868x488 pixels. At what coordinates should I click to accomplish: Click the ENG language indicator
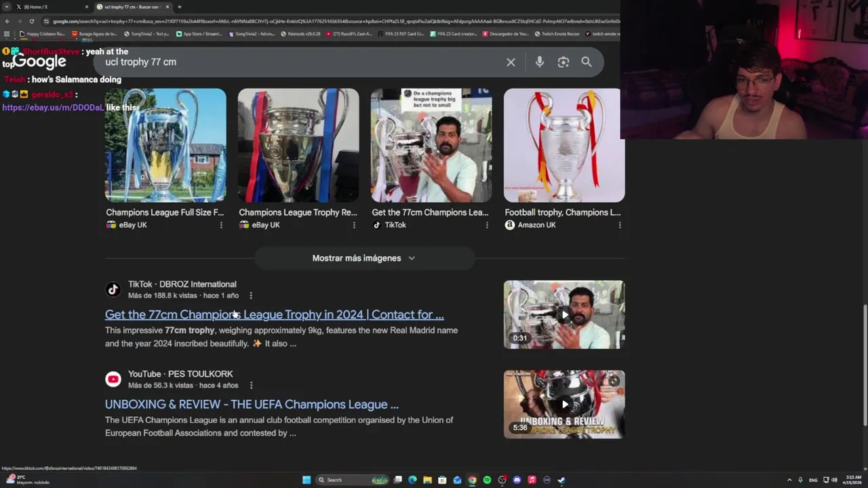pos(813,480)
